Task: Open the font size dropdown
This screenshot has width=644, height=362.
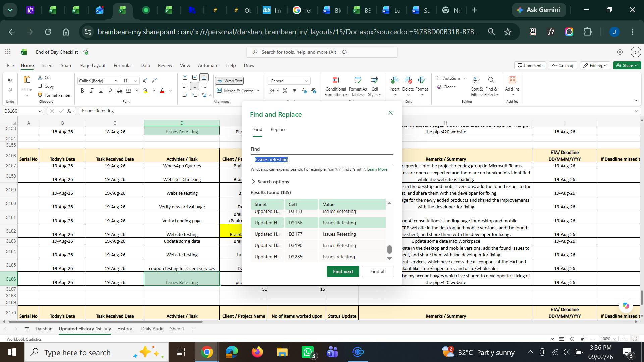Action: point(135,81)
